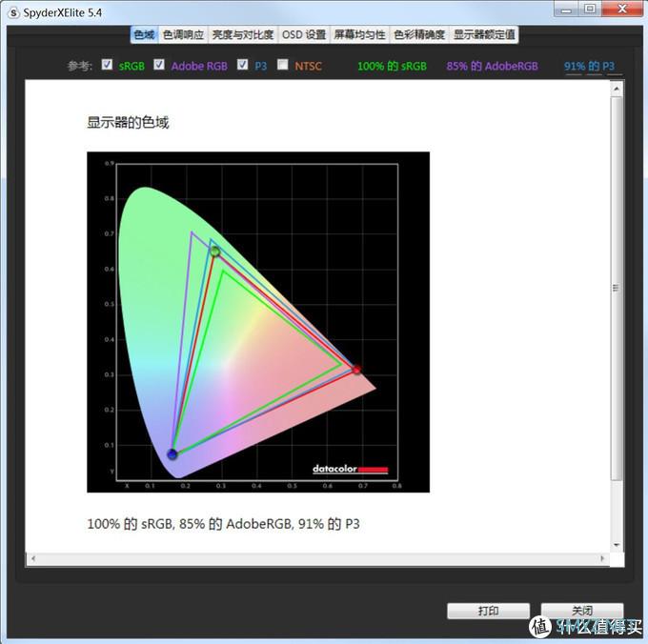
Task: Click the '85% 的 AdobeRGB' purple result text
Action: (492, 66)
